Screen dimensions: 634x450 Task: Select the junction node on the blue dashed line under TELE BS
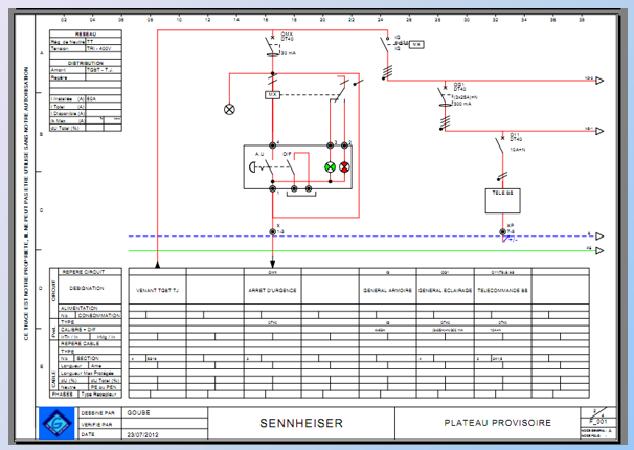click(503, 232)
